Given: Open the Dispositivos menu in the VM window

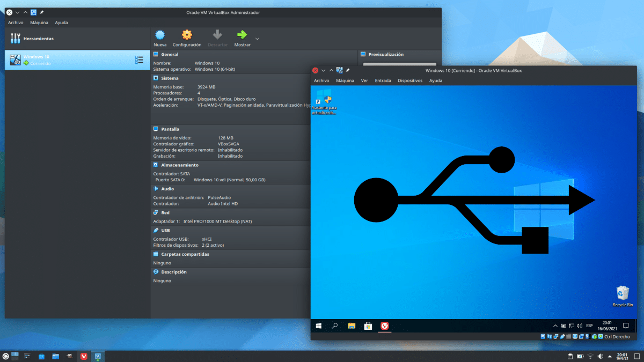Looking at the screenshot, I should pyautogui.click(x=410, y=80).
